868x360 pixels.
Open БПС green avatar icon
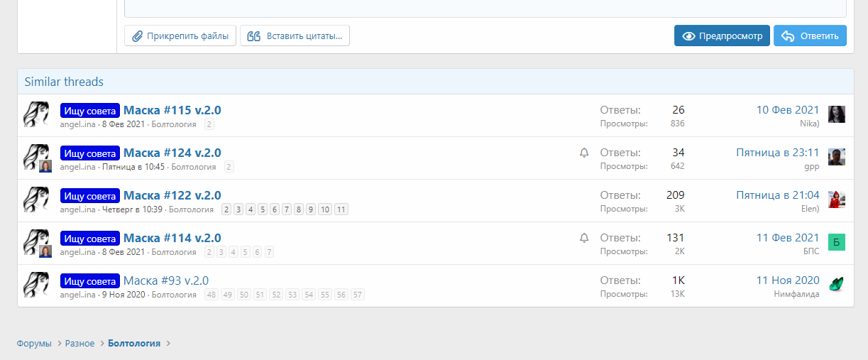click(x=837, y=242)
